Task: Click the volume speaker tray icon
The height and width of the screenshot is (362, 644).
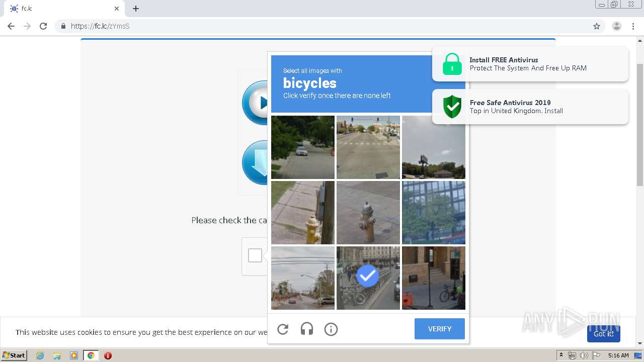Action: (x=584, y=355)
